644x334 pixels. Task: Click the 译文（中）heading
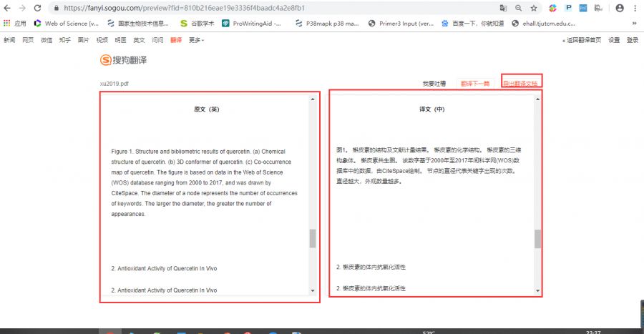click(431, 109)
